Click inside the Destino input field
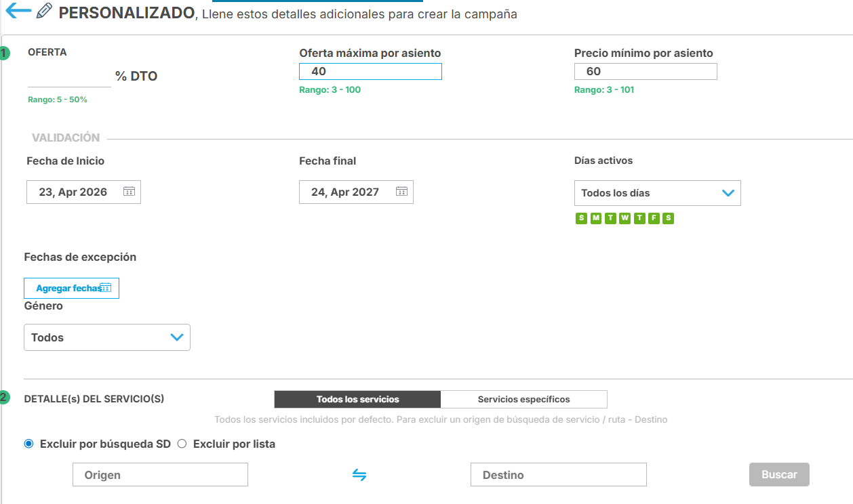Screen dimensions: 853x504 click(557, 474)
